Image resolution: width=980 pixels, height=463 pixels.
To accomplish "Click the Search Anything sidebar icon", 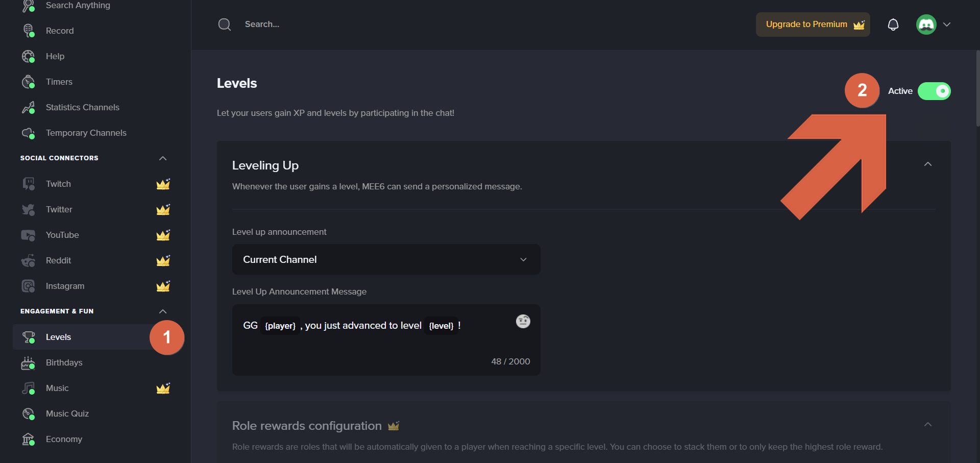I will click(x=29, y=6).
